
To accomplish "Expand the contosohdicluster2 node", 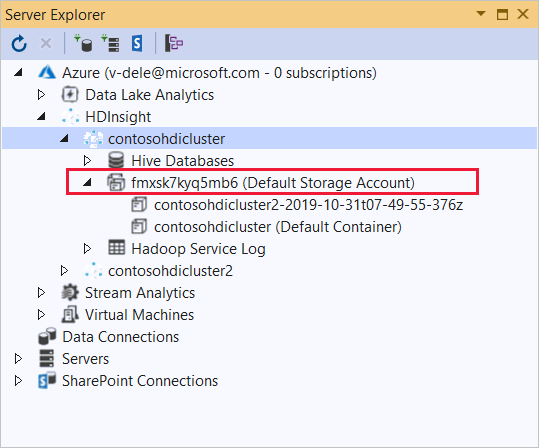I will pyautogui.click(x=64, y=271).
